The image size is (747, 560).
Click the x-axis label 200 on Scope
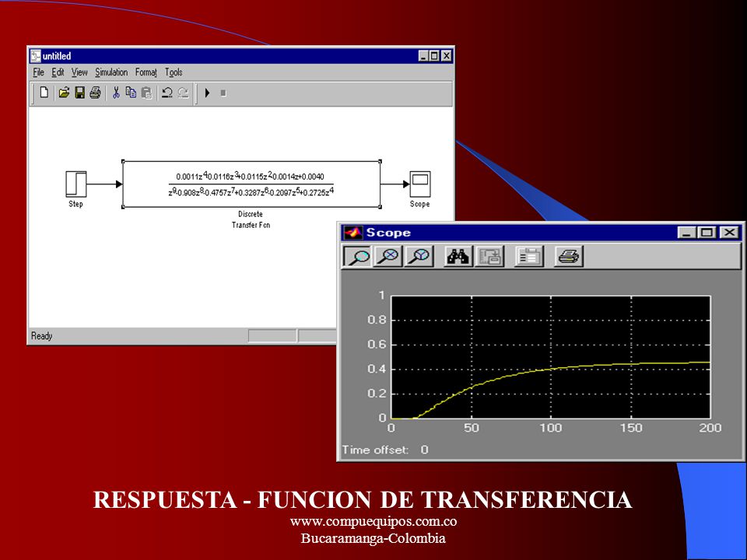710,428
